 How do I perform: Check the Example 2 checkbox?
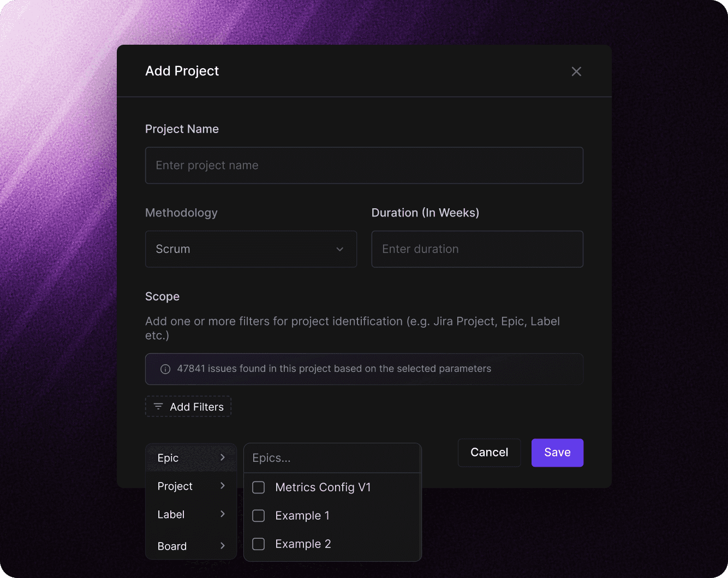(x=259, y=544)
